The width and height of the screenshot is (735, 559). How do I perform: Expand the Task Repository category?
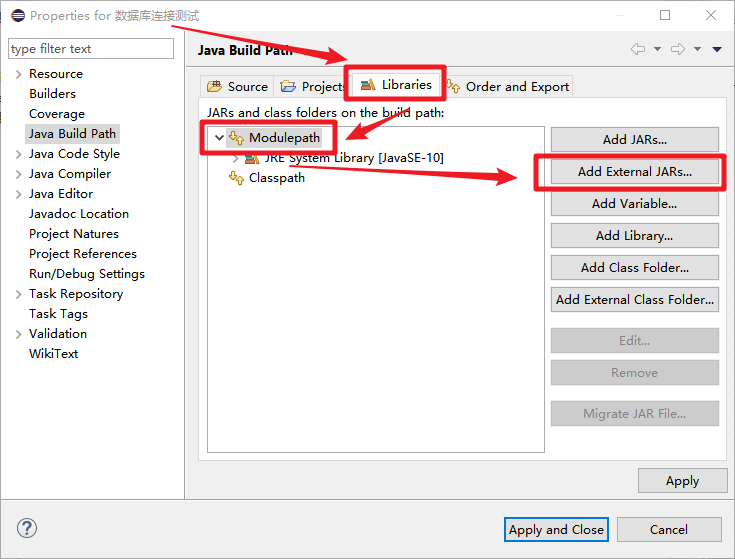tap(18, 294)
